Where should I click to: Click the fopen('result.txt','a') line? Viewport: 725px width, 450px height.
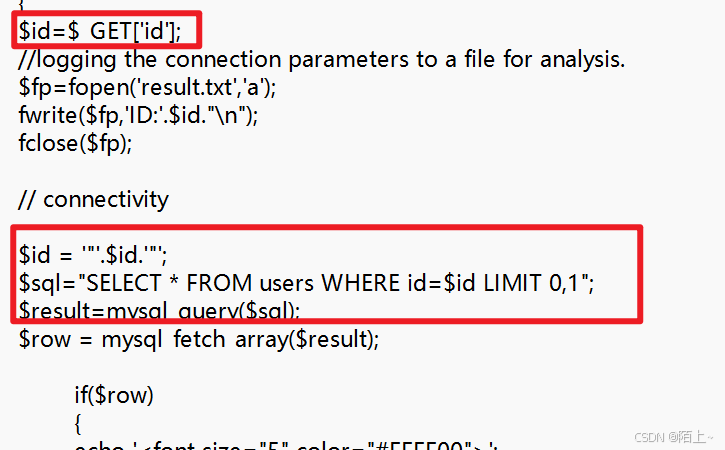click(x=147, y=87)
